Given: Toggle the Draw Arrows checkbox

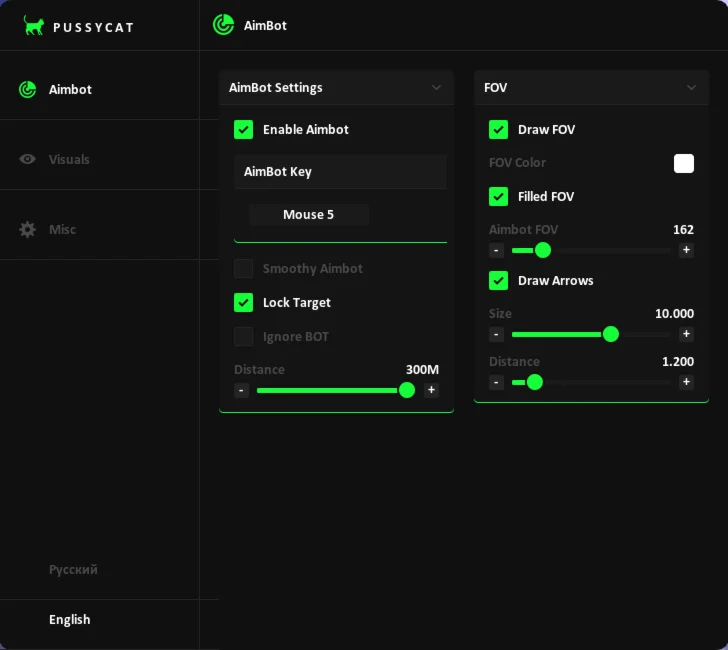Looking at the screenshot, I should tap(498, 280).
